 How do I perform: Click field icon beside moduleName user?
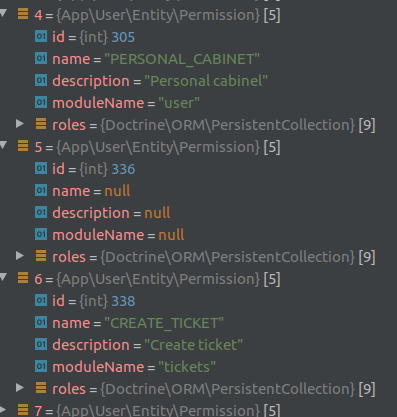coord(41,102)
